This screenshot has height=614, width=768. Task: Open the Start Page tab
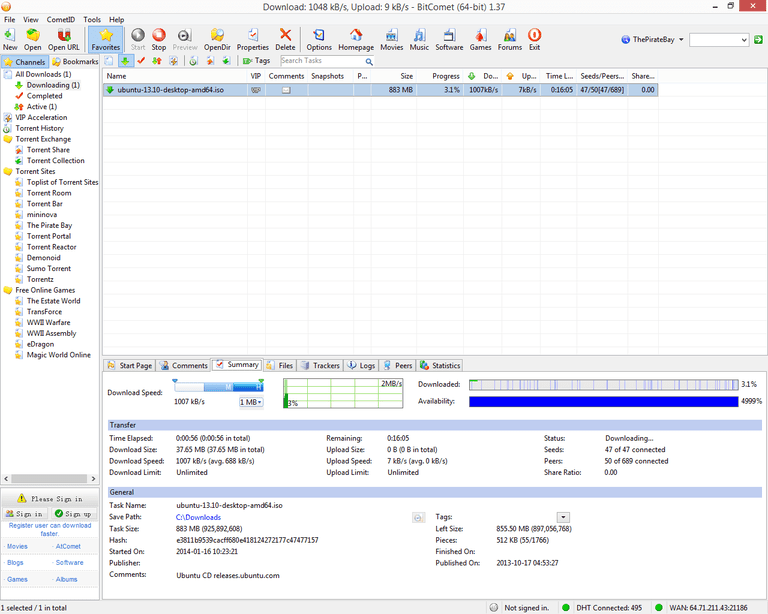tap(130, 365)
